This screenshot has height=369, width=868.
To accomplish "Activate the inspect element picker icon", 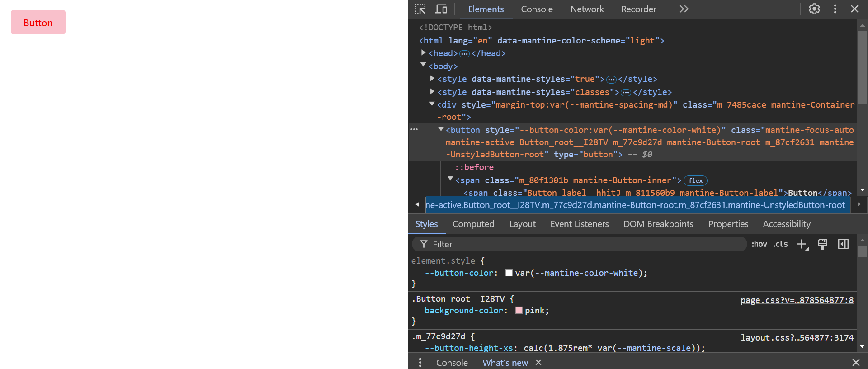I will [420, 9].
